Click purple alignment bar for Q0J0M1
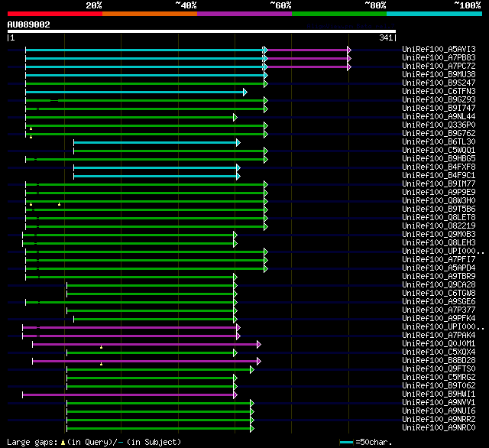 pyautogui.click(x=144, y=345)
